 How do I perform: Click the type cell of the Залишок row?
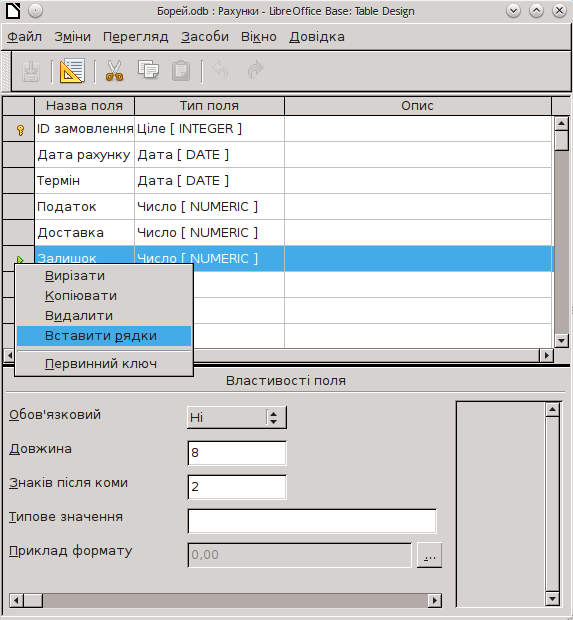click(x=209, y=259)
